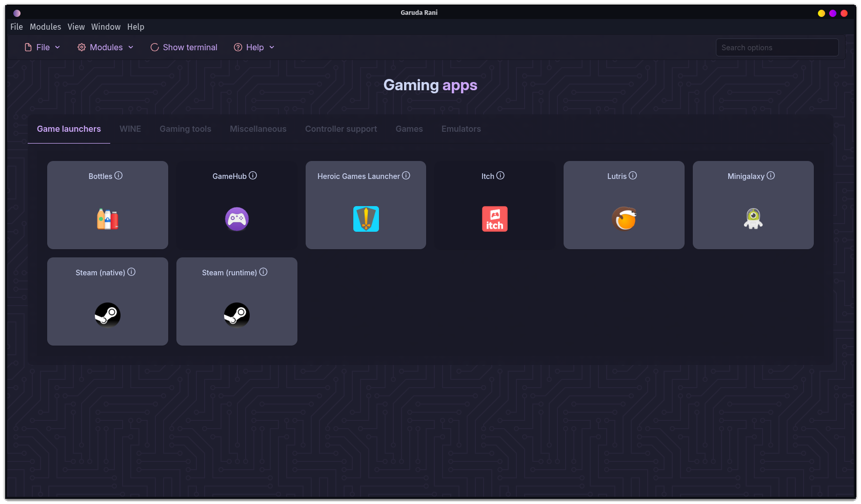Switch to the WINE tab

pyautogui.click(x=130, y=129)
